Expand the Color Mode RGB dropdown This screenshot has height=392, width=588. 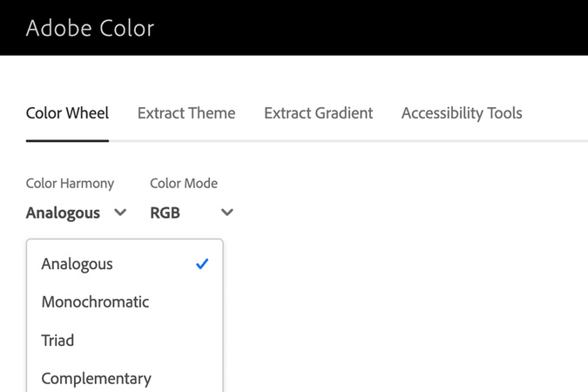pyautogui.click(x=192, y=213)
